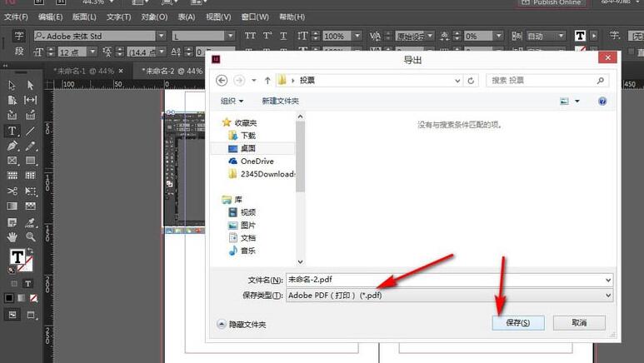Image resolution: width=644 pixels, height=363 pixels.
Task: Select the Line tool
Action: tap(30, 131)
